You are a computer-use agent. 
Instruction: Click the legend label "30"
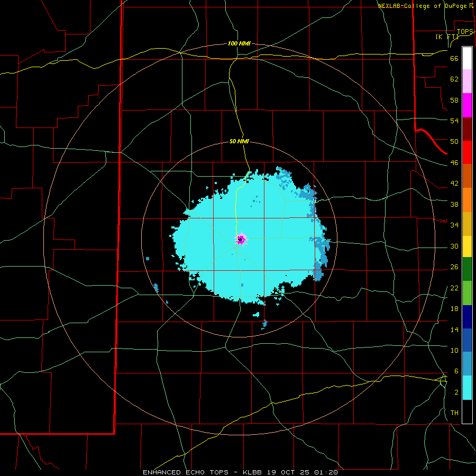tap(454, 246)
